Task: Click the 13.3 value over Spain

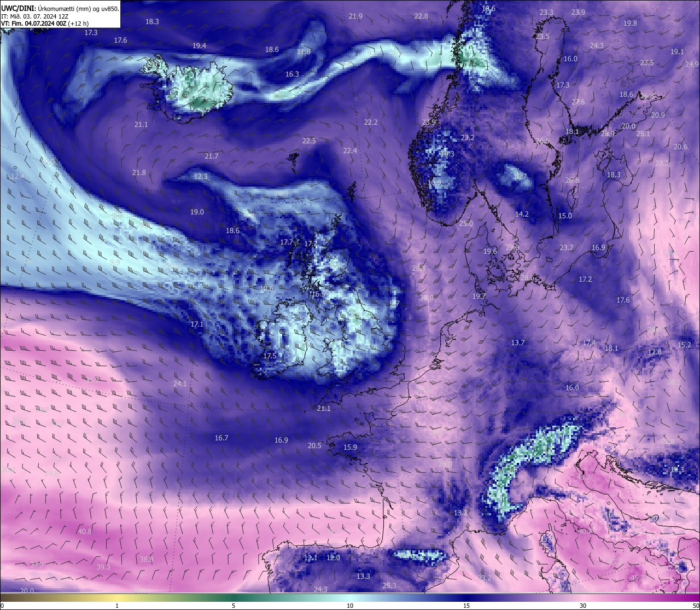Action: point(363,577)
